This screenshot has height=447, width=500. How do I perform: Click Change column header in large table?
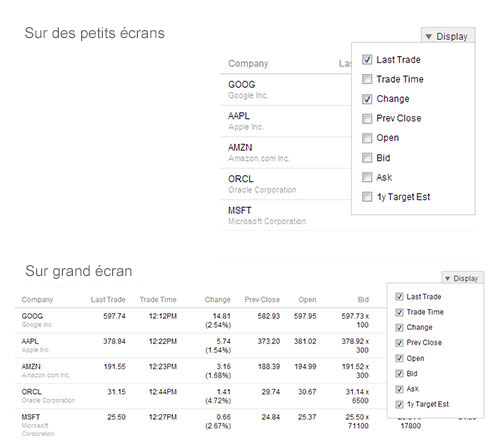tap(217, 300)
